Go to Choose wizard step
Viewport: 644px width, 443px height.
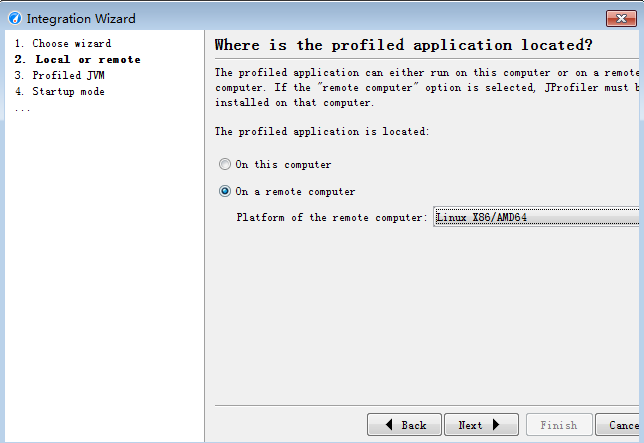[63, 44]
